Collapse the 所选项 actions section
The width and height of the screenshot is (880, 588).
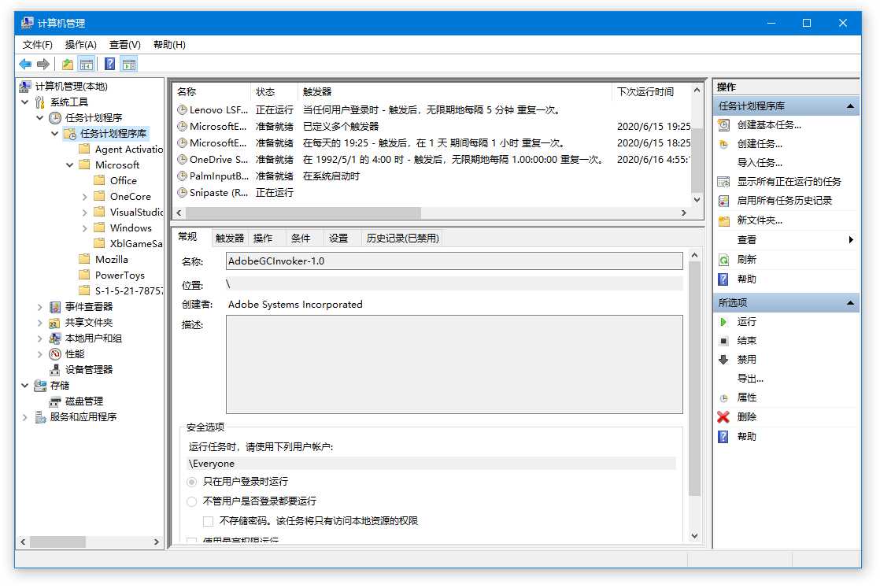(x=850, y=303)
